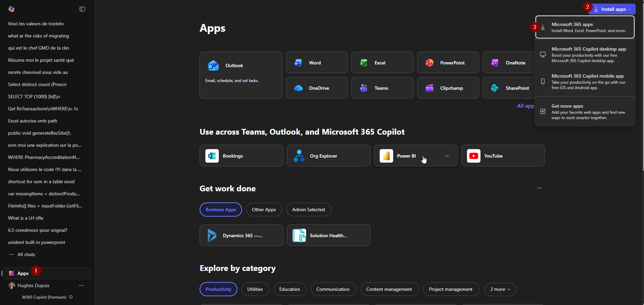Open OneNote app tile
The image size is (644, 305).
508,62
